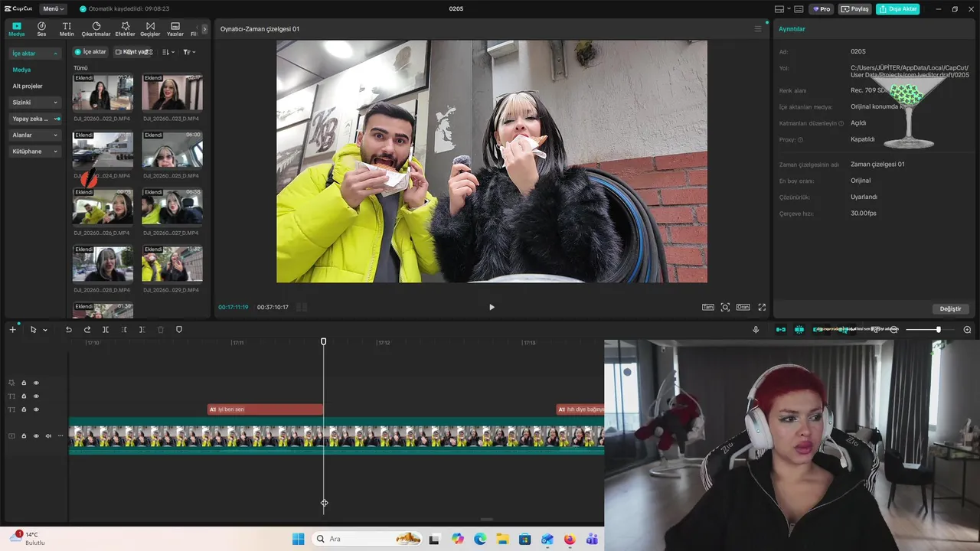Expand the Kütüphane section
980x551 pixels.
tap(35, 152)
